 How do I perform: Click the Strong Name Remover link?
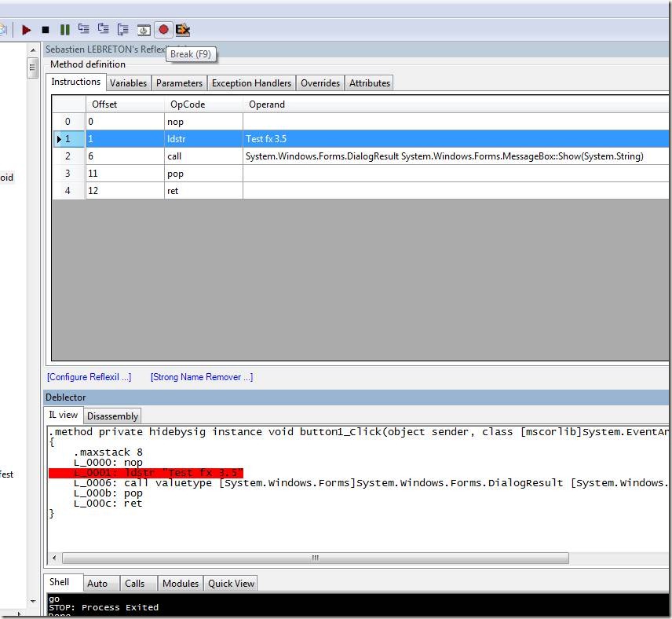[202, 377]
